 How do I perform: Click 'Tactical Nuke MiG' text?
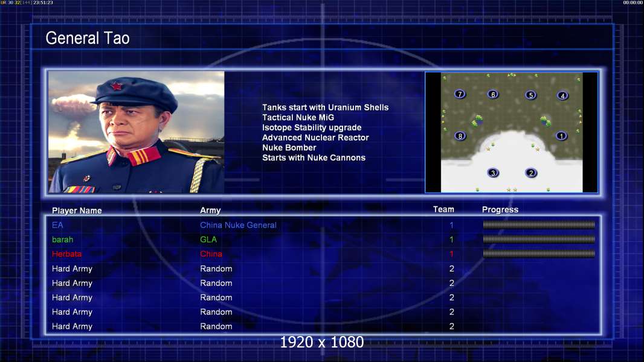point(298,117)
